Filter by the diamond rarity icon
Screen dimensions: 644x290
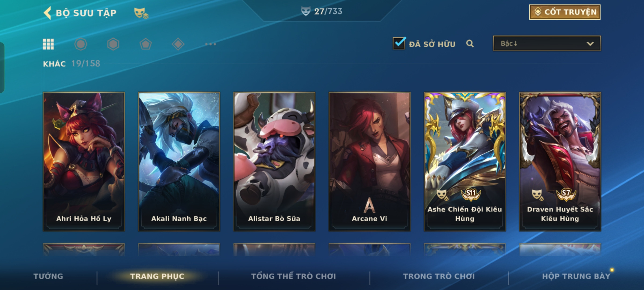click(x=178, y=44)
